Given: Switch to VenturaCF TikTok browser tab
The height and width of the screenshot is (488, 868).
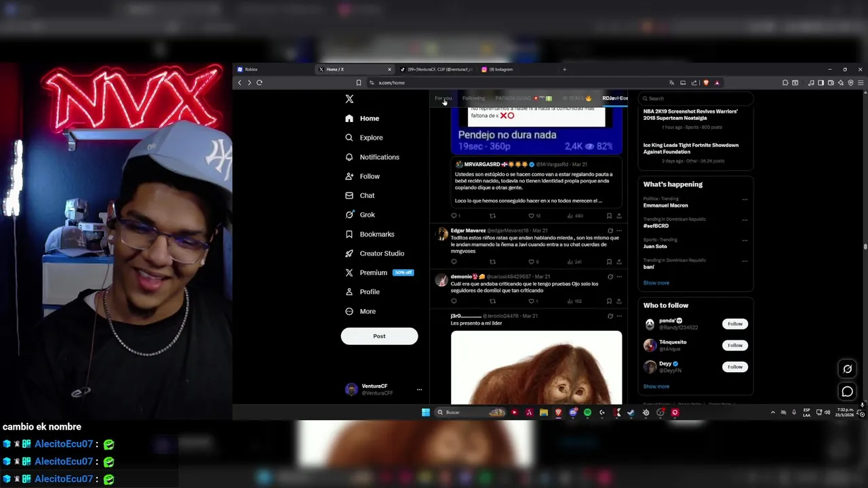Looking at the screenshot, I should click(436, 69).
